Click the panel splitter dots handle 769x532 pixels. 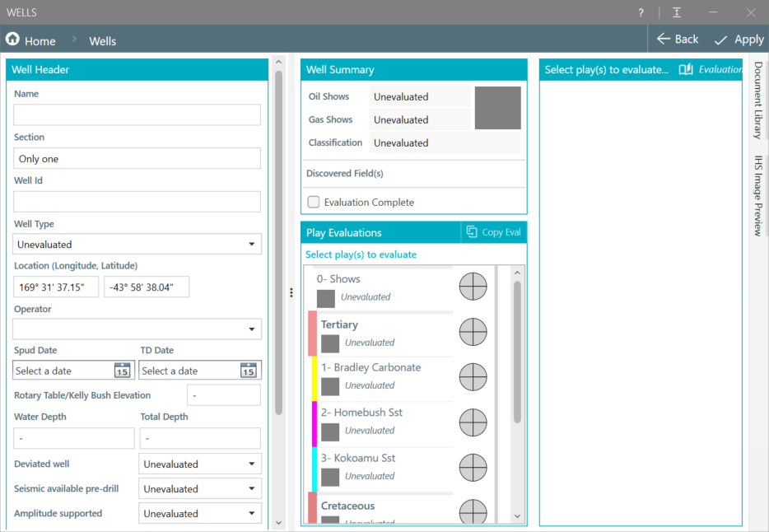(291, 292)
